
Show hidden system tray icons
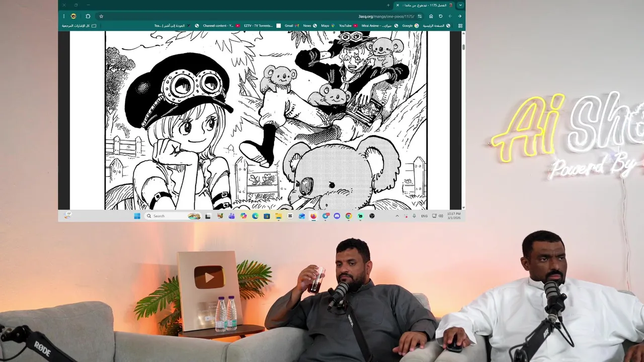point(397,216)
